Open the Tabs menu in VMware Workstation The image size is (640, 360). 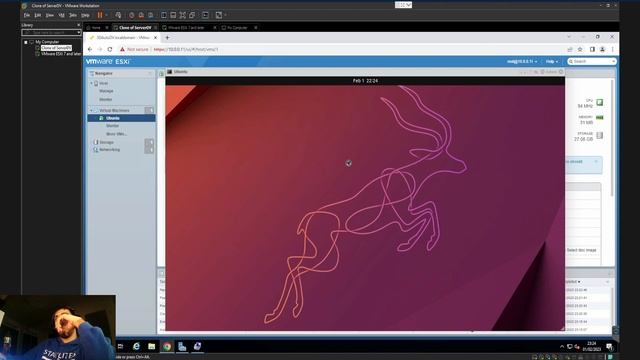(x=73, y=15)
